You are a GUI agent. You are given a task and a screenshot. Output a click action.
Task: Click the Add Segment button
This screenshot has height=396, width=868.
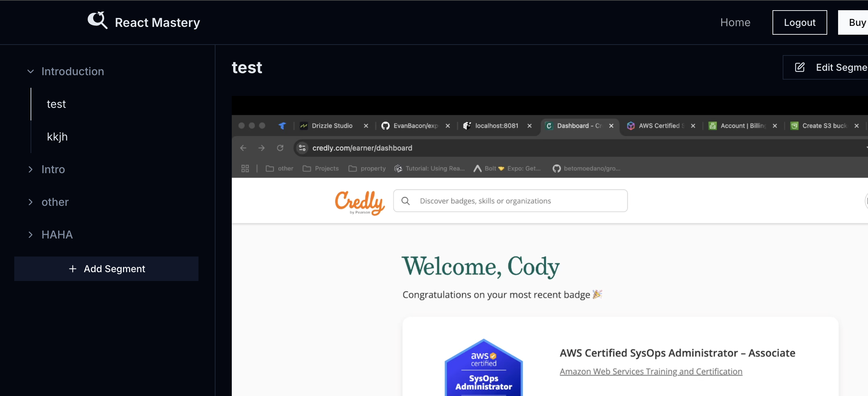tap(106, 269)
